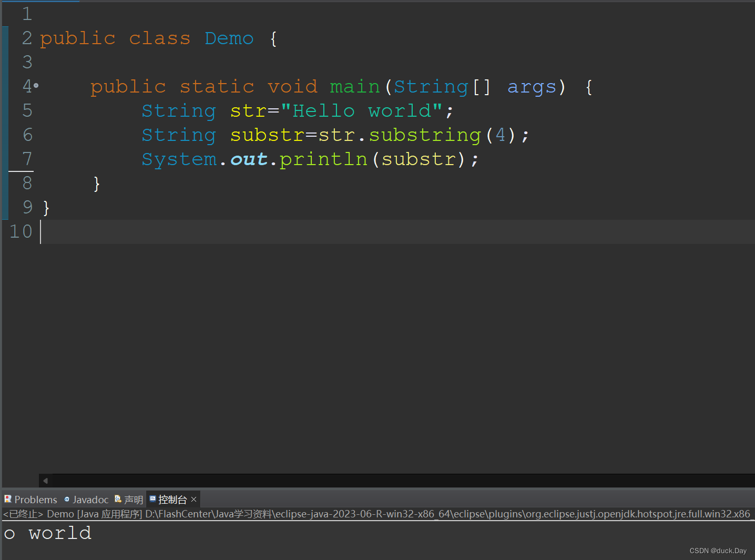Click the Javadoc view @ icon

coord(66,500)
